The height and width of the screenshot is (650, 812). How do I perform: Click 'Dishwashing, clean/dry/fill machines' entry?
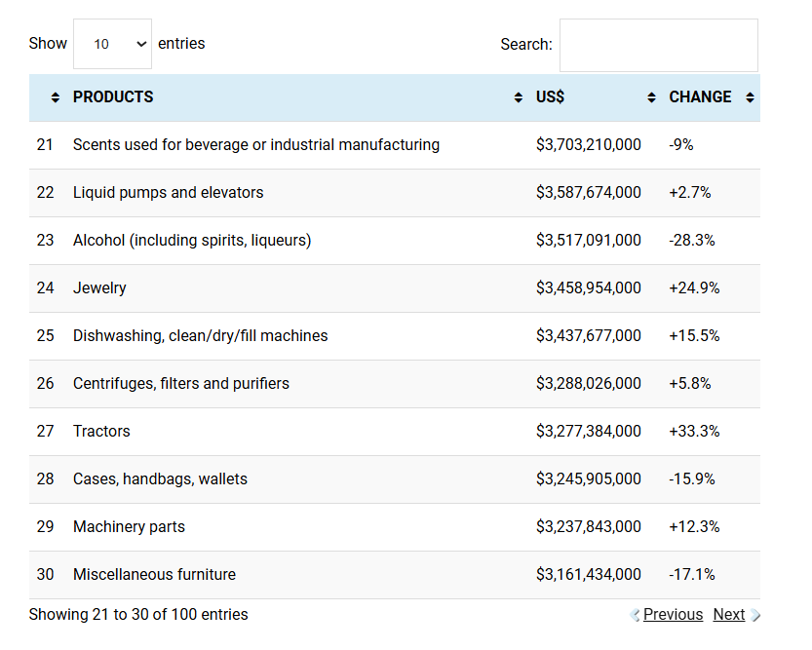[x=201, y=336]
